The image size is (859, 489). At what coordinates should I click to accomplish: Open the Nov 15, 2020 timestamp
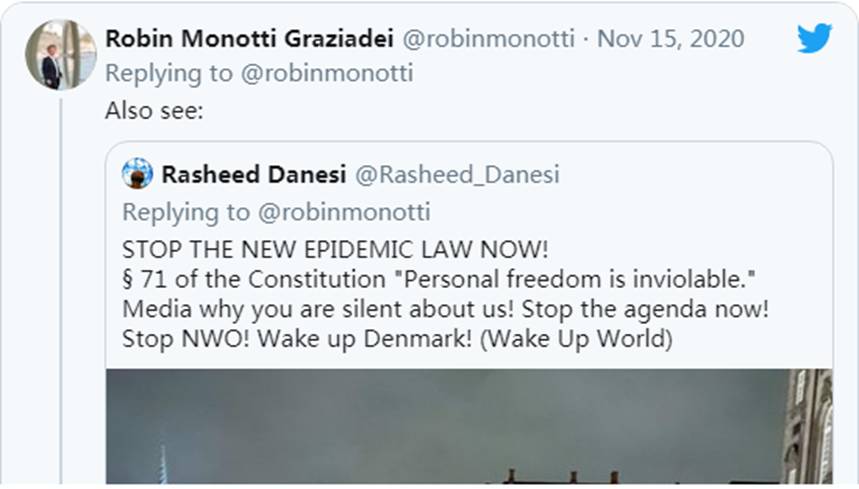click(670, 39)
